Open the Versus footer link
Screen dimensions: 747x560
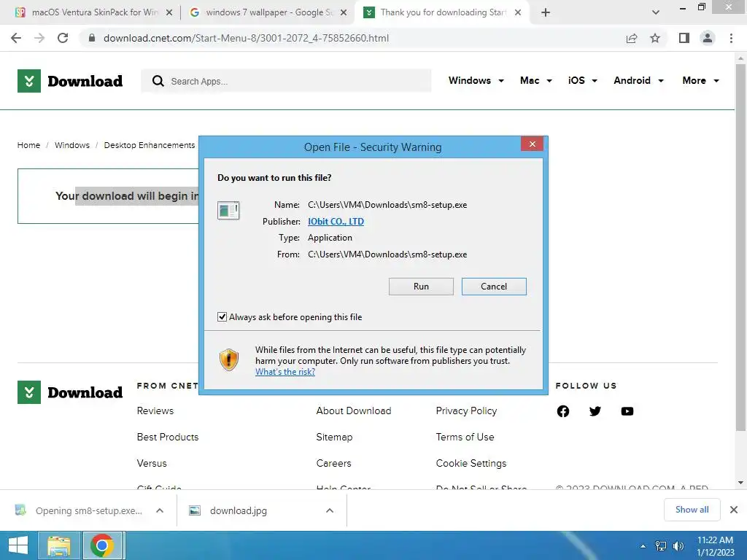click(x=152, y=463)
